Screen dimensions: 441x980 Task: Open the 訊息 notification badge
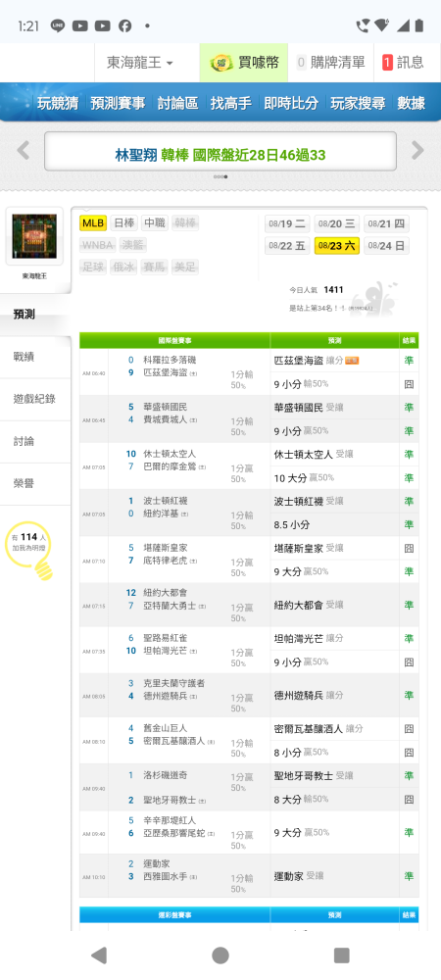click(x=387, y=63)
